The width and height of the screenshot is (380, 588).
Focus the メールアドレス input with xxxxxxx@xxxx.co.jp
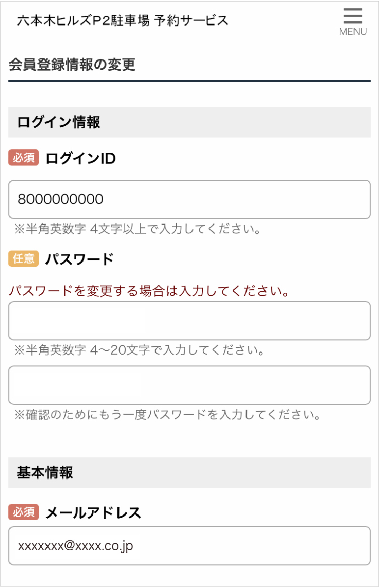(190, 546)
